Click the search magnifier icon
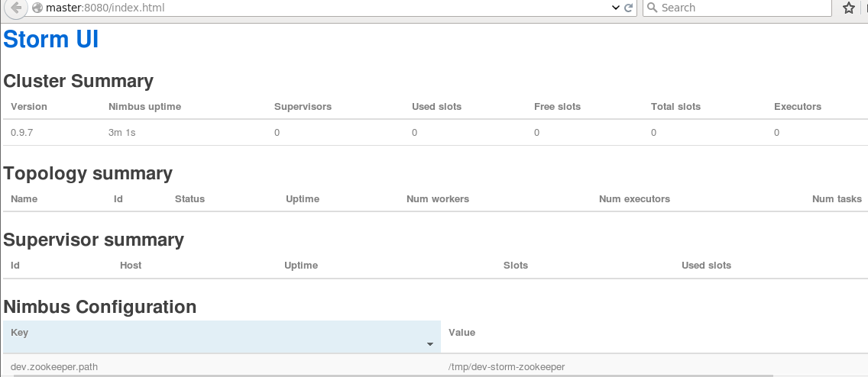 (x=652, y=7)
